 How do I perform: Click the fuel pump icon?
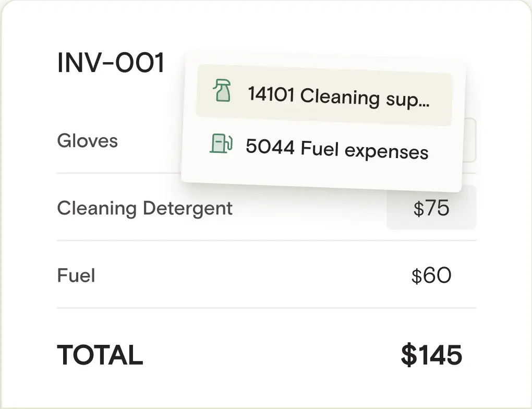(221, 143)
